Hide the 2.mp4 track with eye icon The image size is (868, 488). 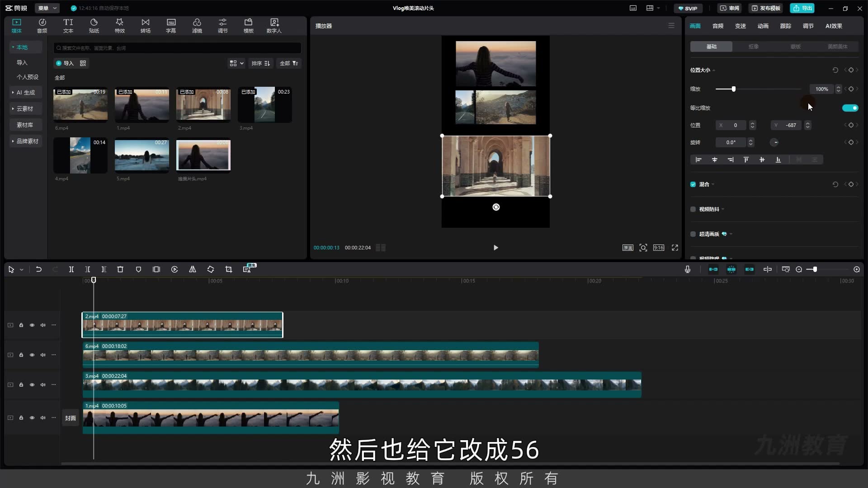tap(32, 325)
